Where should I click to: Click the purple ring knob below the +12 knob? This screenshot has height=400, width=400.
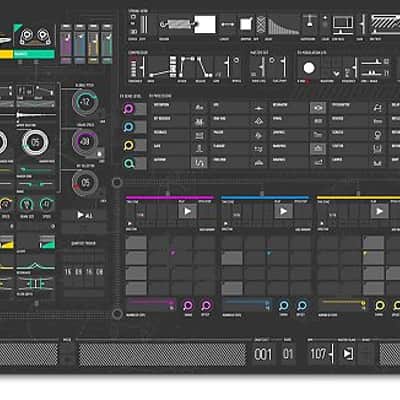[x=85, y=142]
